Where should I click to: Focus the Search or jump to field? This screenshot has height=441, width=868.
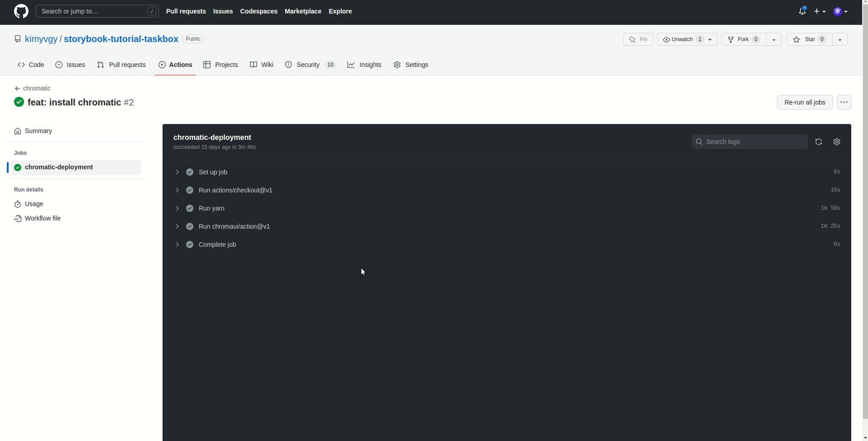click(97, 11)
